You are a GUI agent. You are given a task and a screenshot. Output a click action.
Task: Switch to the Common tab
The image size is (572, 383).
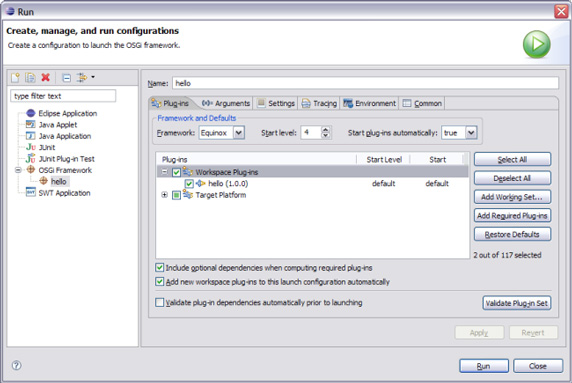click(422, 103)
